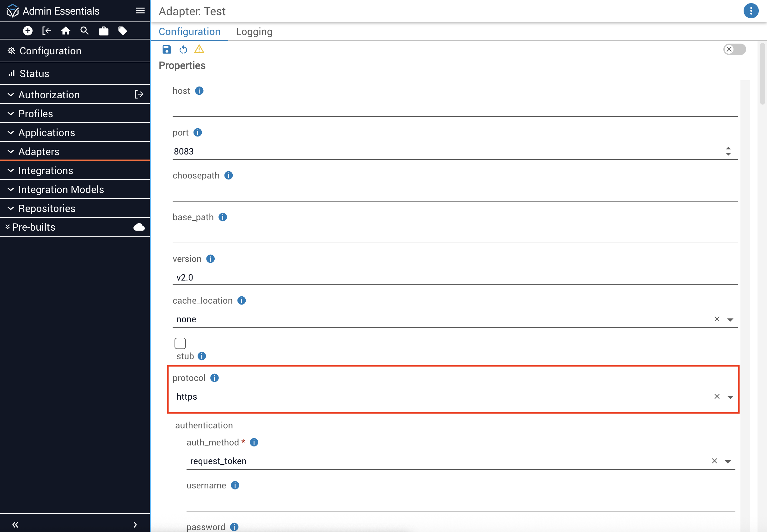Switch to the Logging tab
Screen dimensions: 767x532
[254, 32]
